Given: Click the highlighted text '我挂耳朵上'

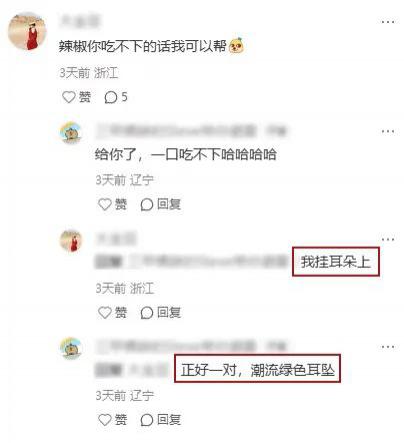Looking at the screenshot, I should (x=336, y=262).
